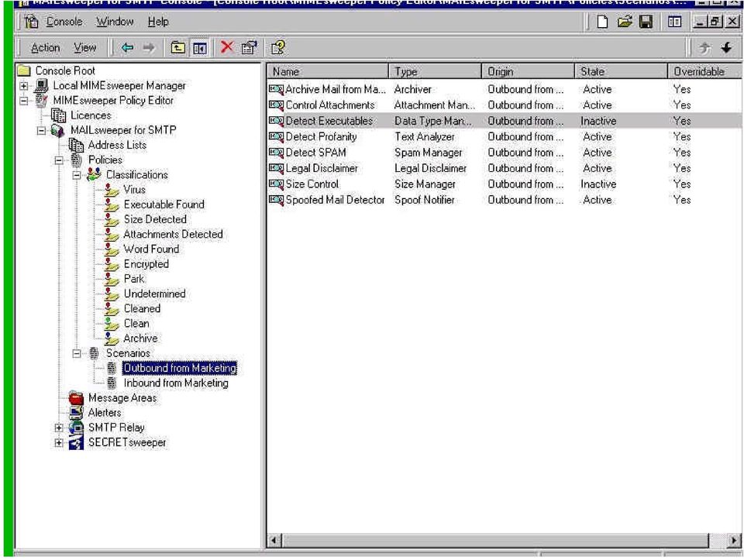Sort by the Overridable column header
744x560 pixels.
[704, 71]
